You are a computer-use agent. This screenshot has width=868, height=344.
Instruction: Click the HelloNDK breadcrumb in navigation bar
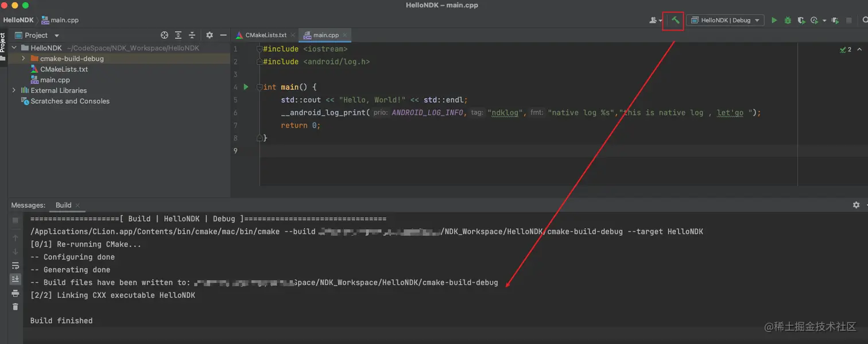[x=18, y=20]
